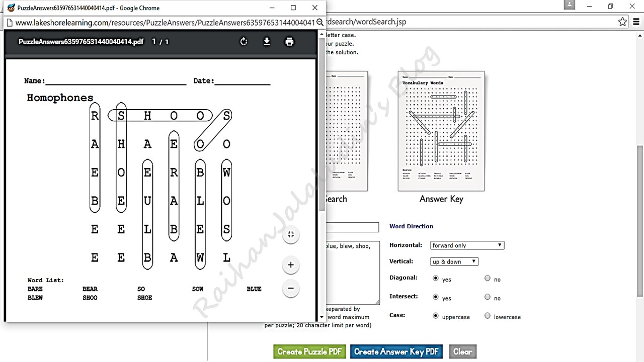Minimize the main Chrome window

point(588,6)
